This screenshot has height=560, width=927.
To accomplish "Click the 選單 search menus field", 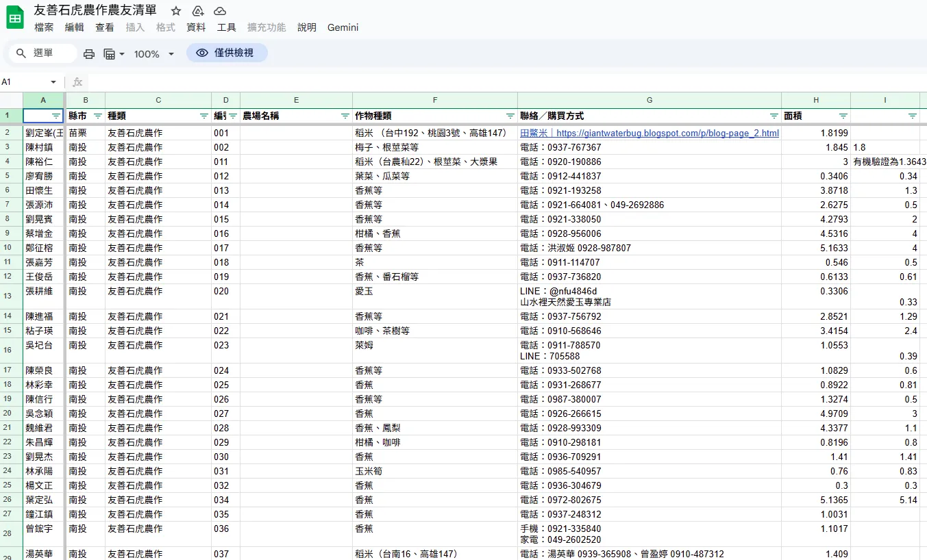I will (x=43, y=53).
